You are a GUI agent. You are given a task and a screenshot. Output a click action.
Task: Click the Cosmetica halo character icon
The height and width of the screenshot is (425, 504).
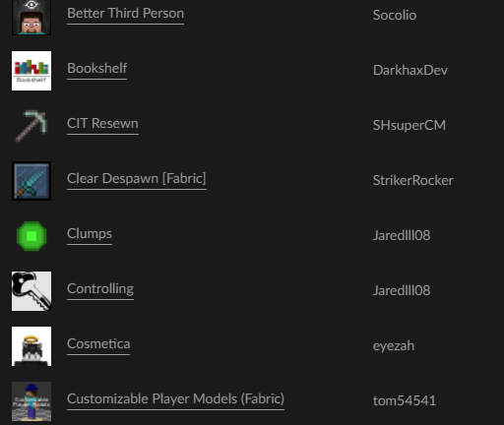(x=31, y=346)
